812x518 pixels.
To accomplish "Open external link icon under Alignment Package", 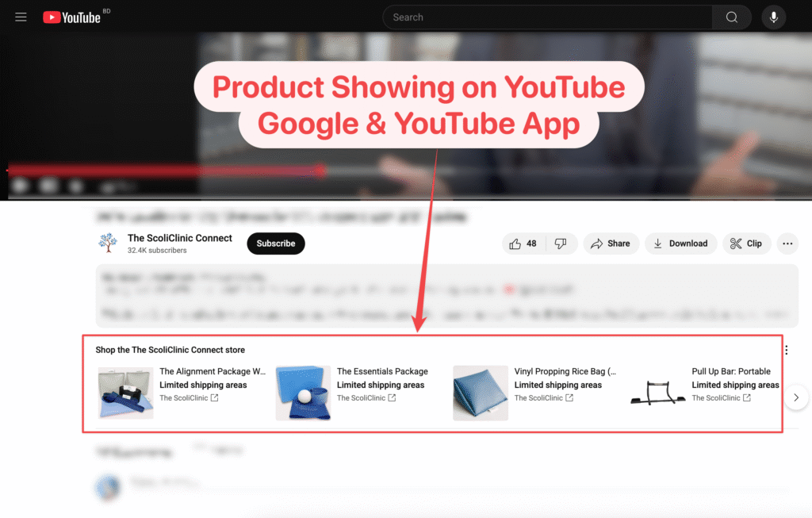I will [214, 398].
